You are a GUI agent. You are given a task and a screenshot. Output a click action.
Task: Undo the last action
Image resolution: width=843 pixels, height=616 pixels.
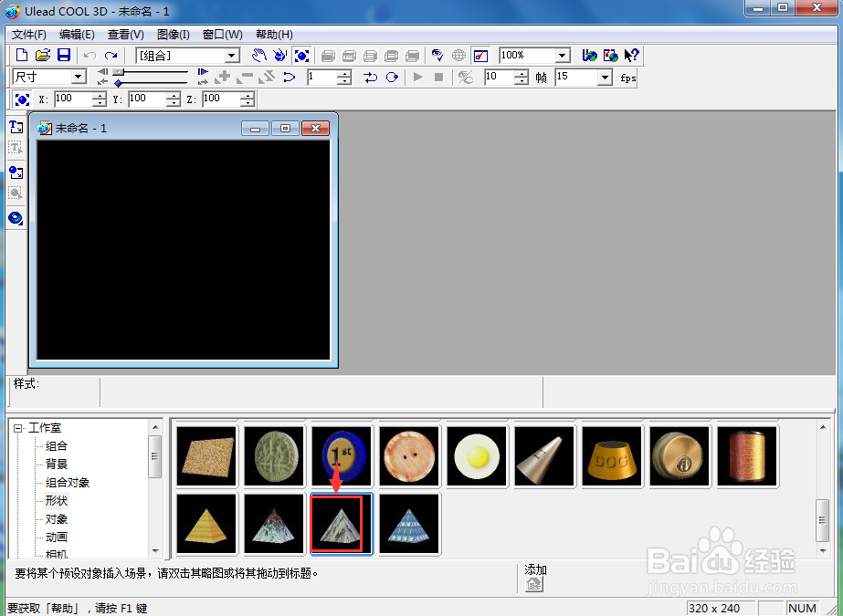pos(90,56)
